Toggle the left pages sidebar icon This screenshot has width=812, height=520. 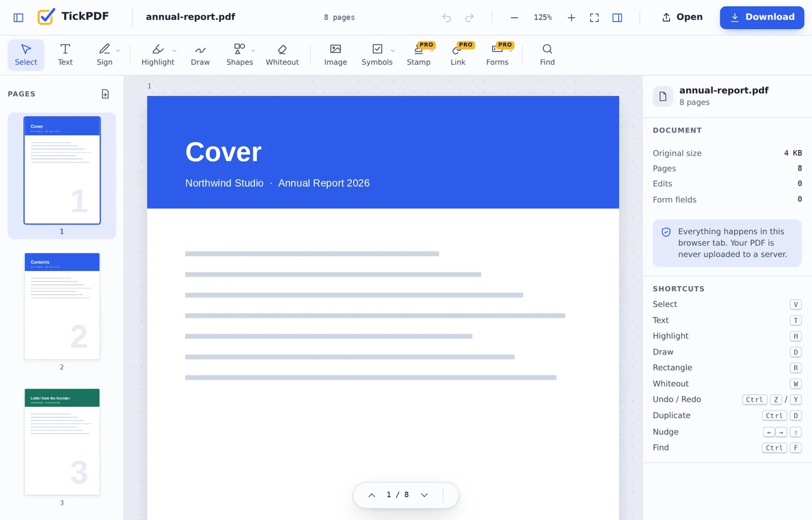(x=18, y=18)
